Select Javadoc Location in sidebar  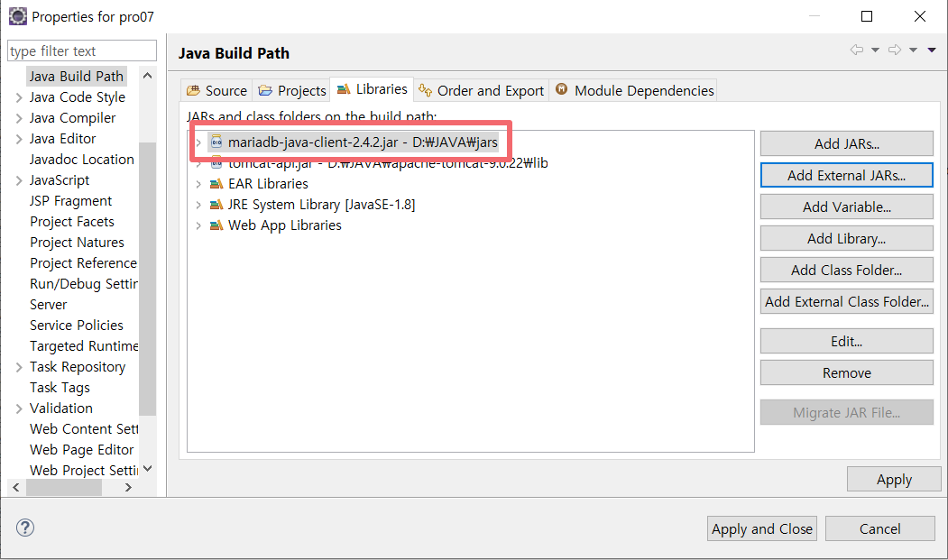pos(81,160)
